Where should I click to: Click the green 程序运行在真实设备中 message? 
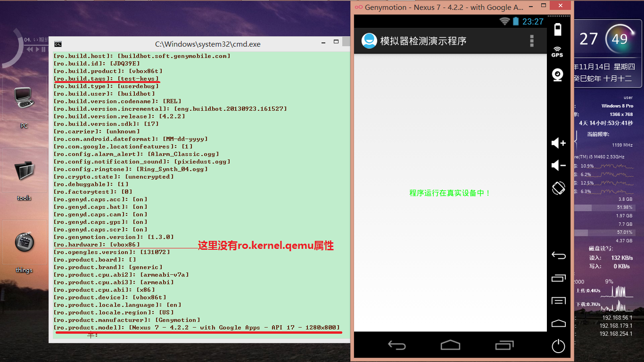(450, 193)
